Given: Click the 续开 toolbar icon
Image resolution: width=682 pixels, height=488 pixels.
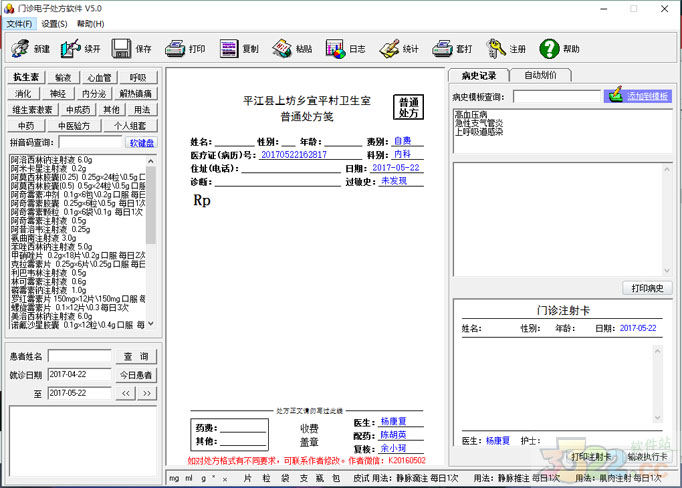Looking at the screenshot, I should click(70, 49).
